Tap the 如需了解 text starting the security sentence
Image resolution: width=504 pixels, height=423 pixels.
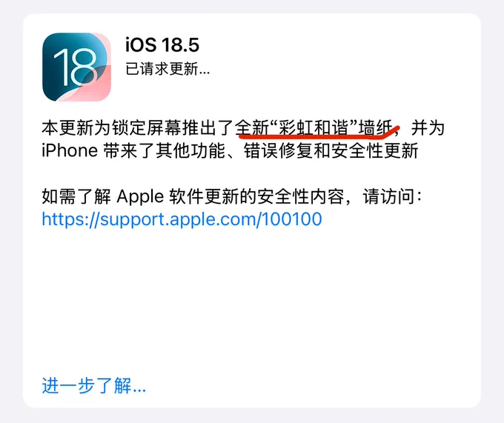pyautogui.click(x=76, y=196)
